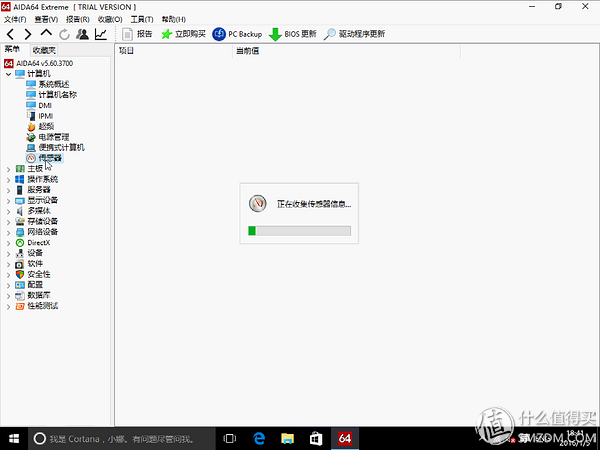Expand the 操作系统 node
The height and width of the screenshot is (450, 600).
pos(8,179)
